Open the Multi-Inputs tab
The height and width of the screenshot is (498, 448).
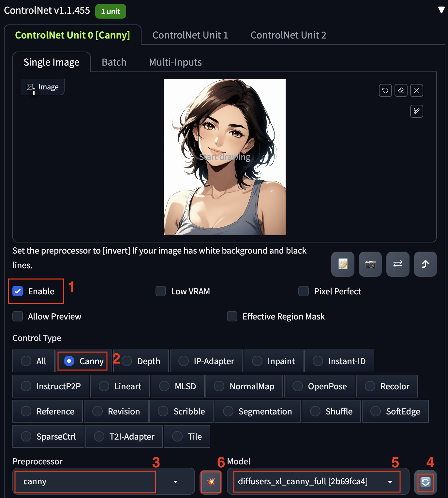click(175, 62)
